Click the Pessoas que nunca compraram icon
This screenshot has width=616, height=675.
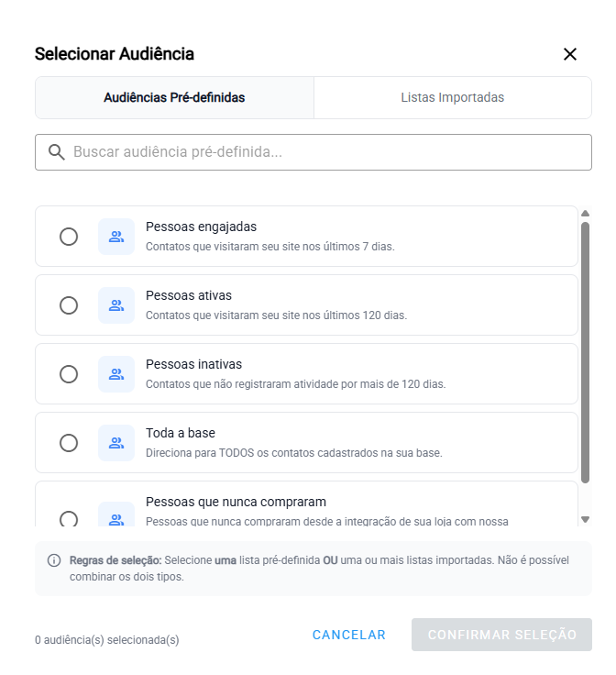116,518
